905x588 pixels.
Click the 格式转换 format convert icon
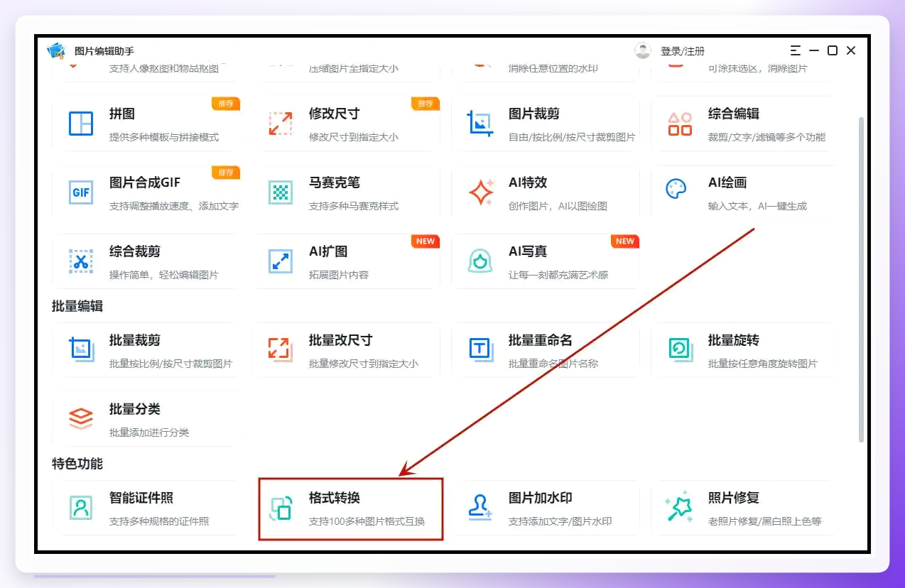coord(281,508)
